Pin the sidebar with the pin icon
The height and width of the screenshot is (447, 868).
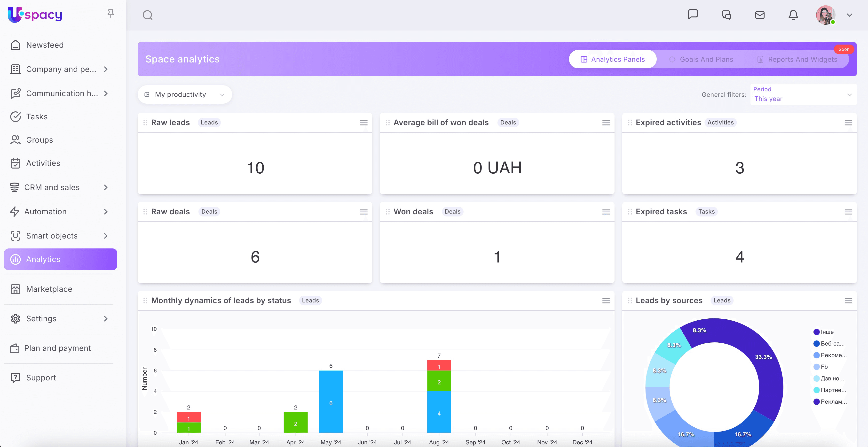pyautogui.click(x=110, y=14)
